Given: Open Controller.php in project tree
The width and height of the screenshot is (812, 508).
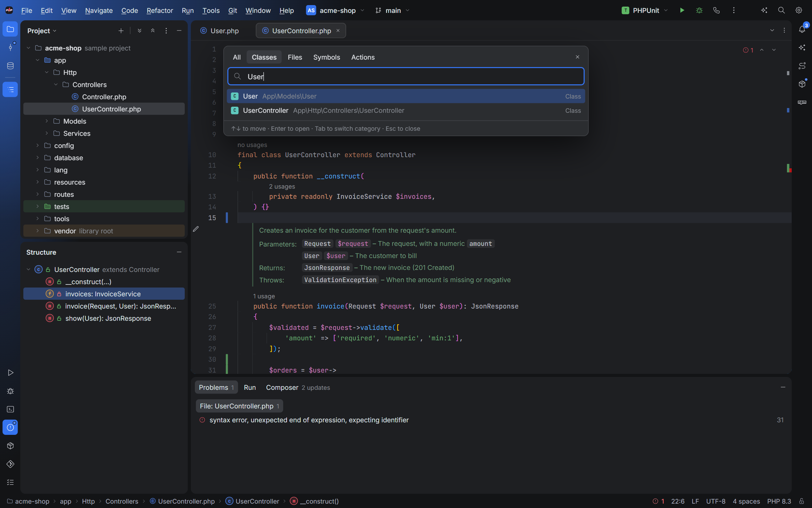Looking at the screenshot, I should coord(104,97).
